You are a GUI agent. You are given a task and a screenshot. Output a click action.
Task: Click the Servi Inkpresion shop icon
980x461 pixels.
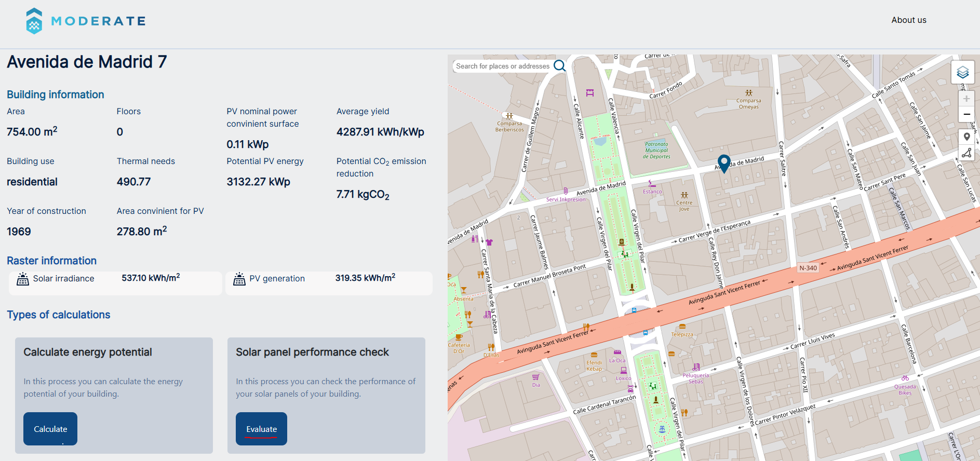(x=566, y=191)
